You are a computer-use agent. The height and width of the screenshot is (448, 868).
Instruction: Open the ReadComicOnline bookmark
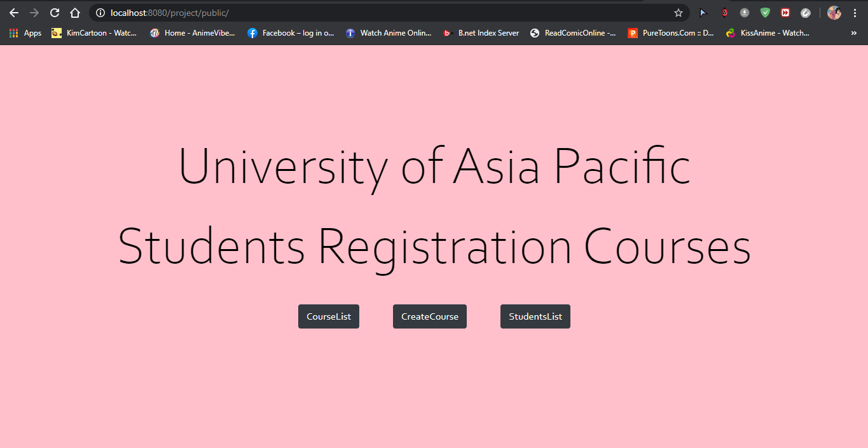[573, 32]
